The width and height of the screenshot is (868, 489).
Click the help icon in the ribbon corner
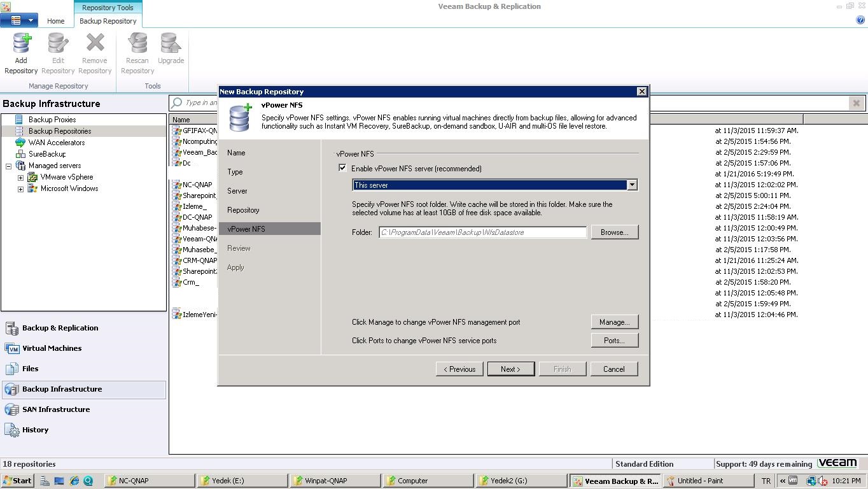click(860, 20)
